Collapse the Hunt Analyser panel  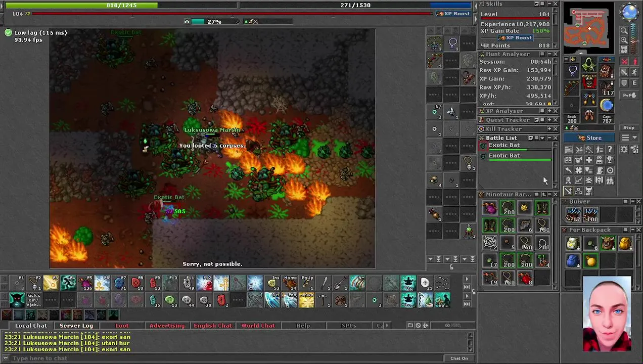coord(549,54)
